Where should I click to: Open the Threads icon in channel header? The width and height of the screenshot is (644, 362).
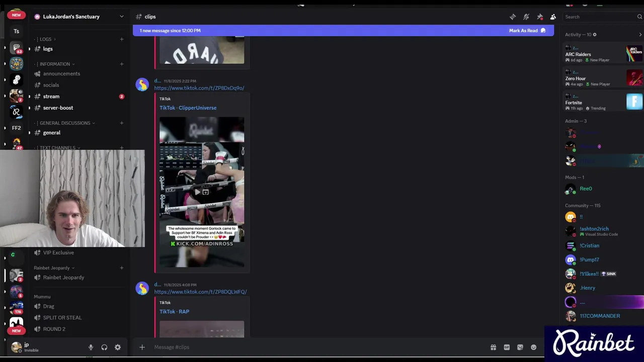coord(513,17)
